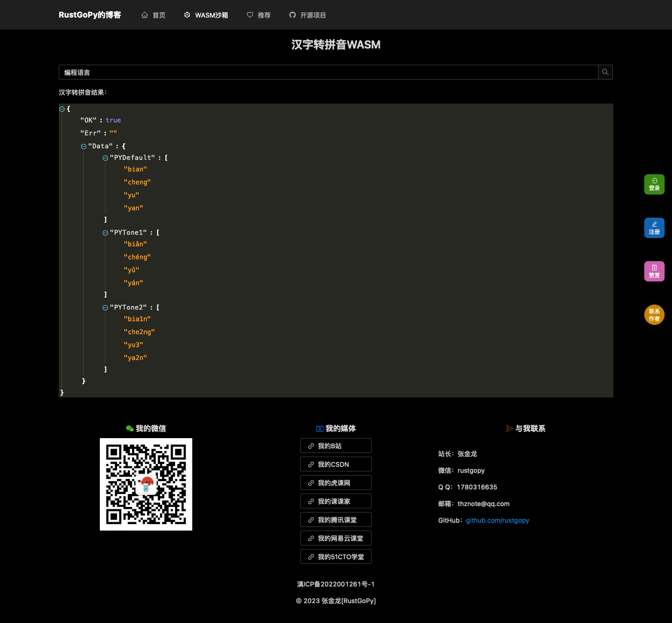Collapse the root JSON object
The width and height of the screenshot is (672, 623).
(x=62, y=109)
